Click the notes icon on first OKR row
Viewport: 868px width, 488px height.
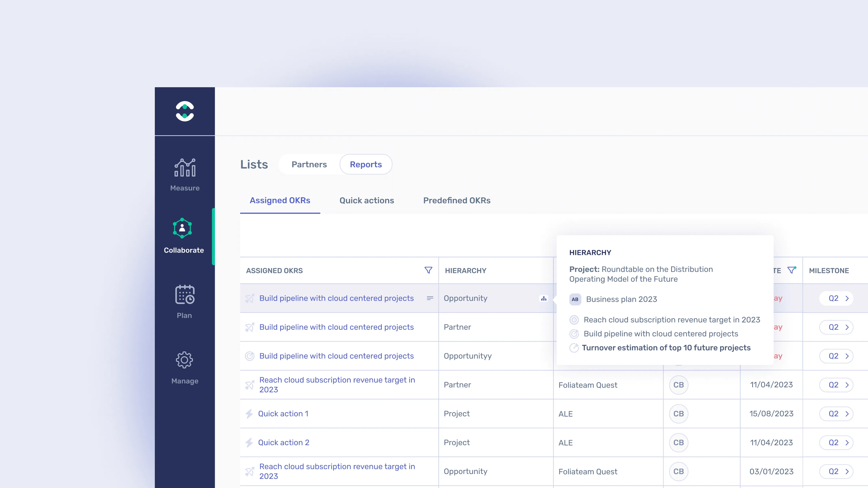(430, 298)
